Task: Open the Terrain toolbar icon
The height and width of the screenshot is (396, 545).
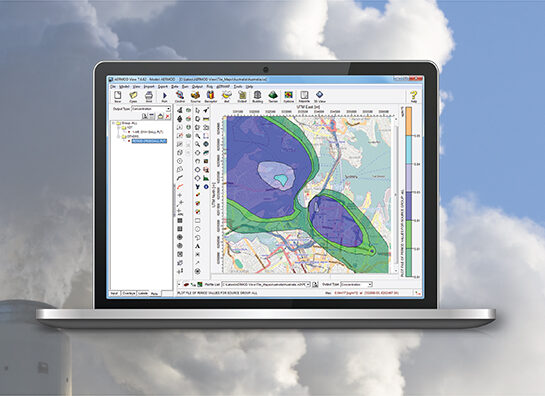Action: click(x=273, y=96)
